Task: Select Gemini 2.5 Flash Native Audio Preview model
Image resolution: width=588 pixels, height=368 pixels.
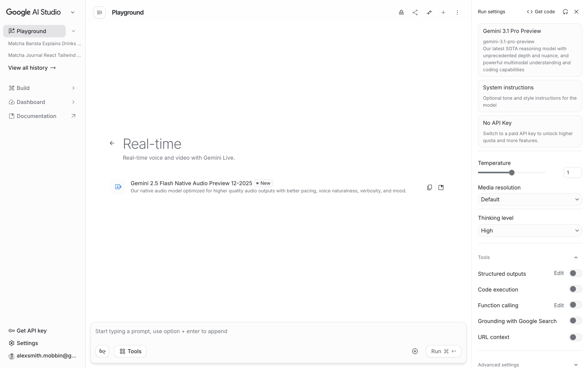Action: pos(268,187)
